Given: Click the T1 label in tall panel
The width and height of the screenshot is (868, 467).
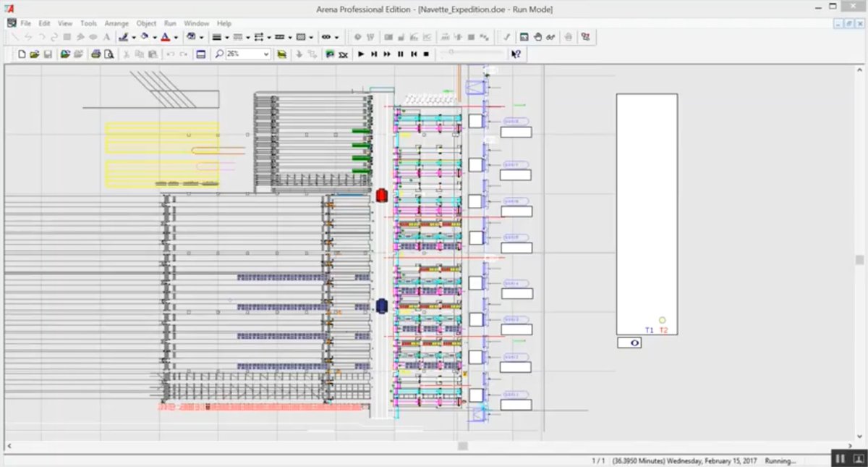Looking at the screenshot, I should (x=649, y=330).
